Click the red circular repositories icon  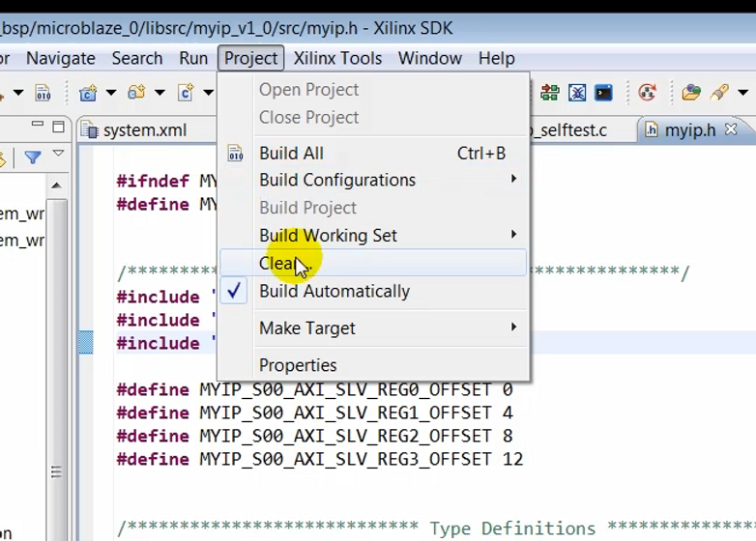(648, 94)
